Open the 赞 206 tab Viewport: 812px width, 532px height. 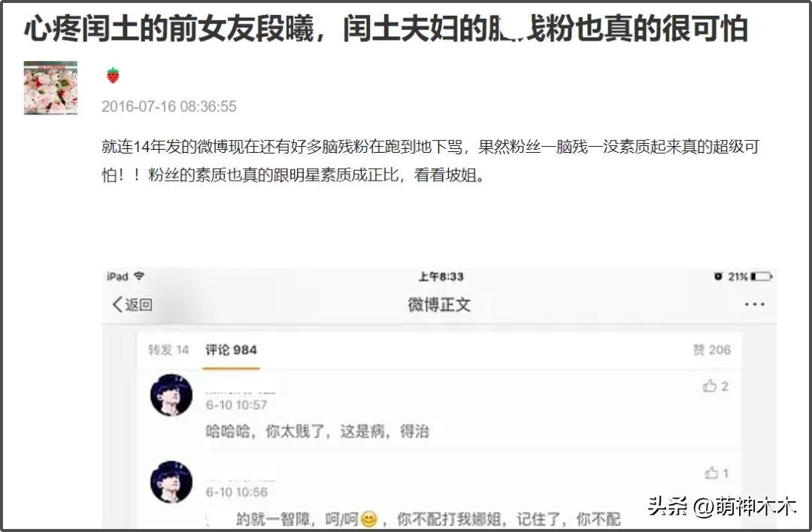click(x=712, y=350)
